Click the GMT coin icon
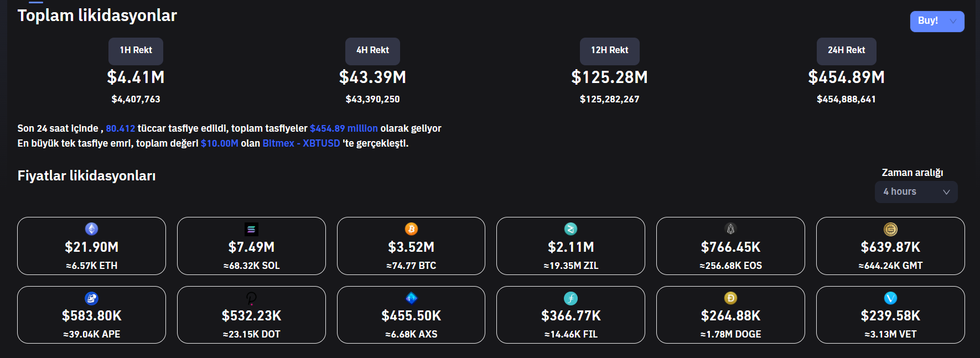Viewport: 980px width, 358px height. [x=890, y=229]
